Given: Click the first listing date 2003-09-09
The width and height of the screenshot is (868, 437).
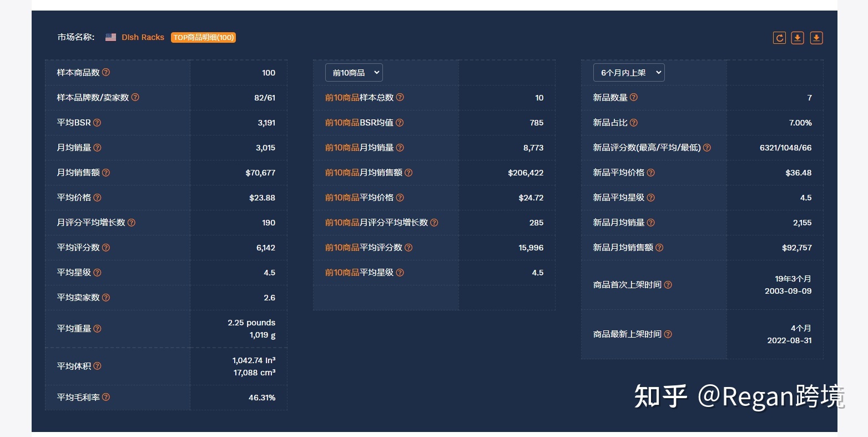Looking at the screenshot, I should click(x=788, y=291).
